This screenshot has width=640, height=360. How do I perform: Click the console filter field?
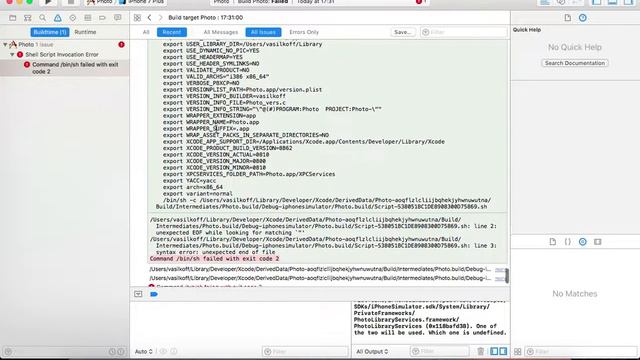point(440,351)
